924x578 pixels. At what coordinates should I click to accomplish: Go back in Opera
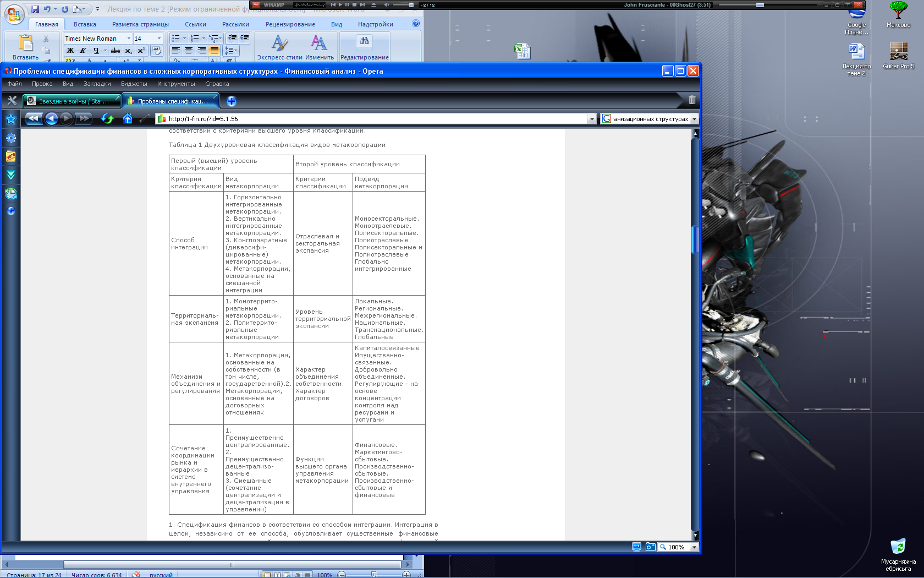tap(51, 118)
